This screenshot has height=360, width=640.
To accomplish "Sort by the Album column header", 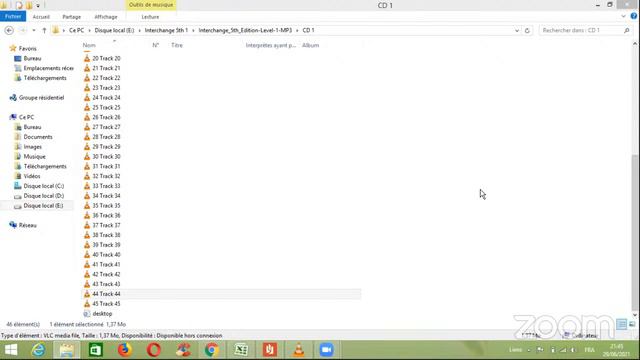I will pos(311,45).
